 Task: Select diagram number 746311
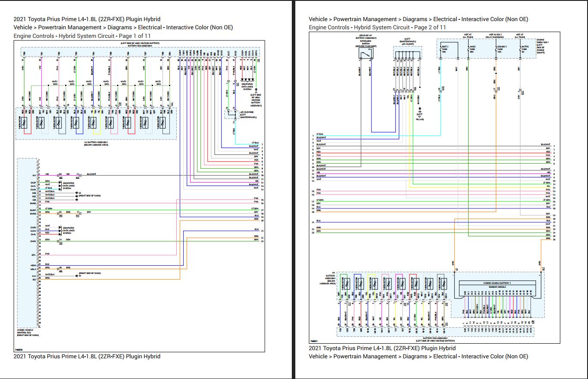(314, 340)
